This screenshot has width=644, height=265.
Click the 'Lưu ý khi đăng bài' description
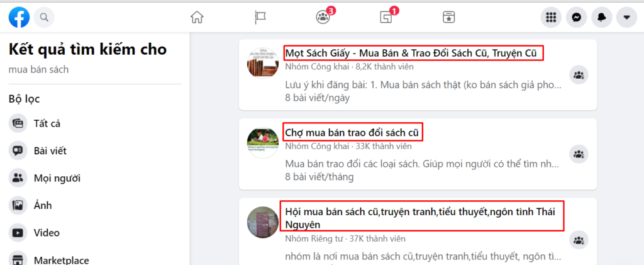(423, 86)
